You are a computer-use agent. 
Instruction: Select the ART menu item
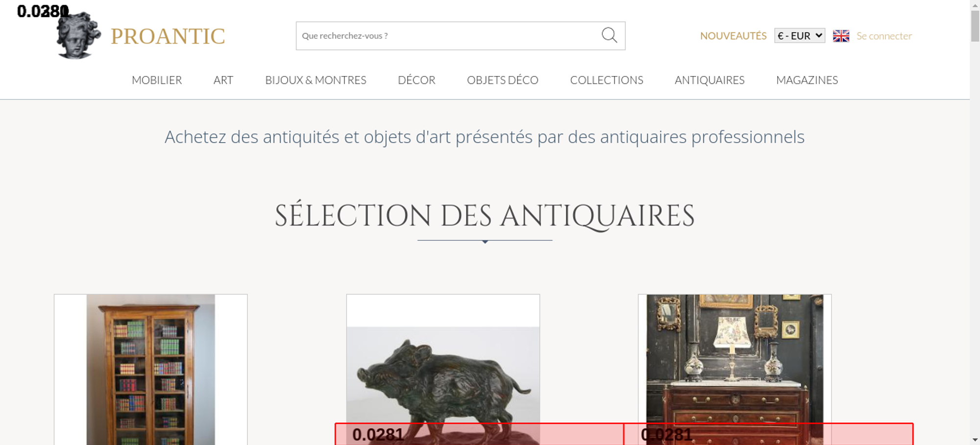223,80
